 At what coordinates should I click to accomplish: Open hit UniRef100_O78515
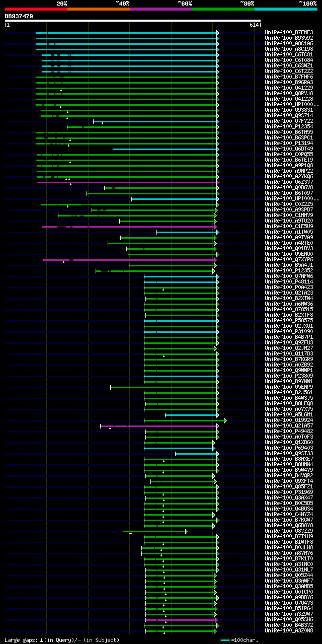click(289, 310)
